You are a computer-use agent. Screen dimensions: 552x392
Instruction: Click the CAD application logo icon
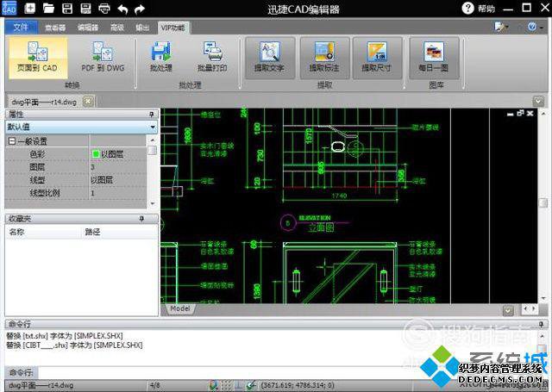click(9, 8)
